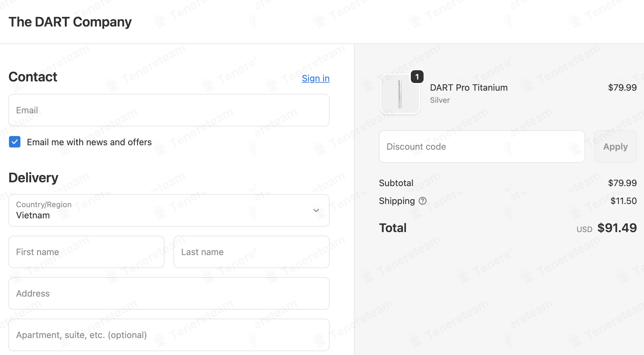Click The DART Company store title
Image resolution: width=644 pixels, height=355 pixels.
click(x=70, y=22)
